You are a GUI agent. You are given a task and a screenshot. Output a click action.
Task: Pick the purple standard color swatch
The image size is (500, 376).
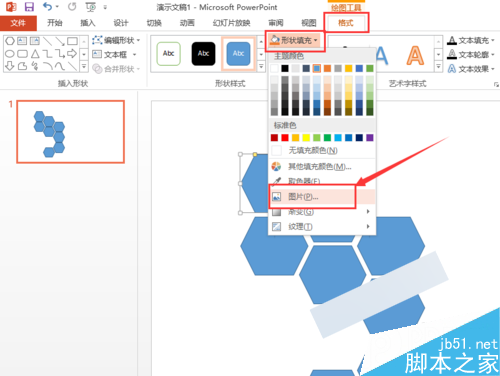pos(370,138)
